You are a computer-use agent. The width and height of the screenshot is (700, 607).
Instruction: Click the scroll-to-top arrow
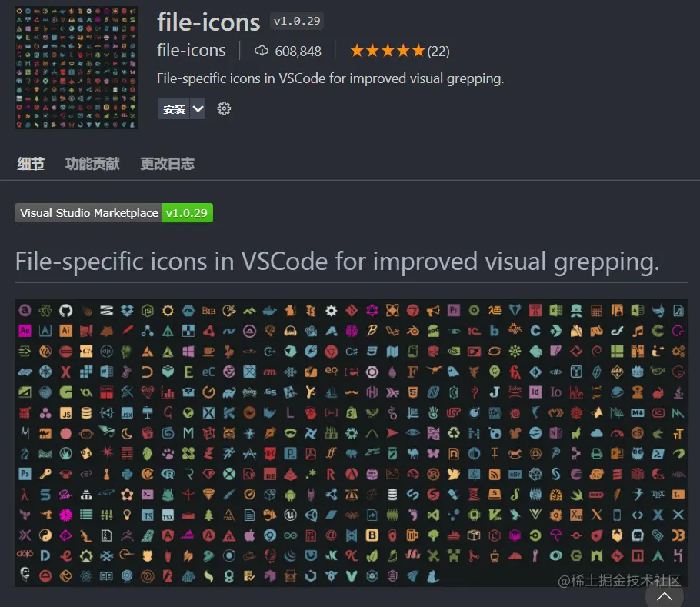[665, 595]
